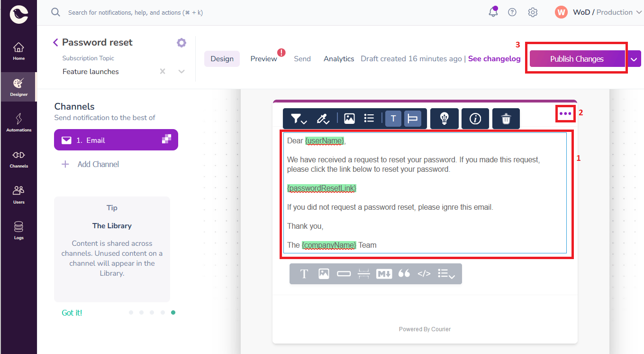Add a code block with the </> icon
This screenshot has height=354, width=644.
pos(424,274)
